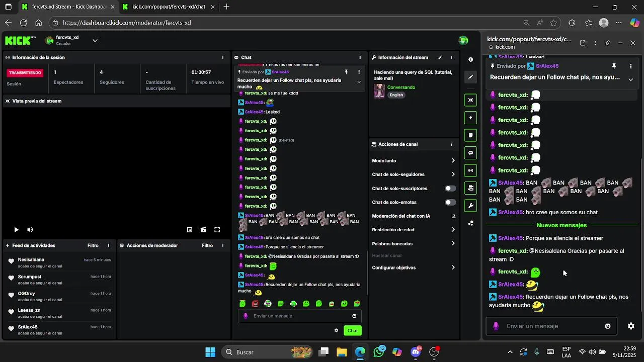
Task: Click the green Chat send button
Action: 353,330
